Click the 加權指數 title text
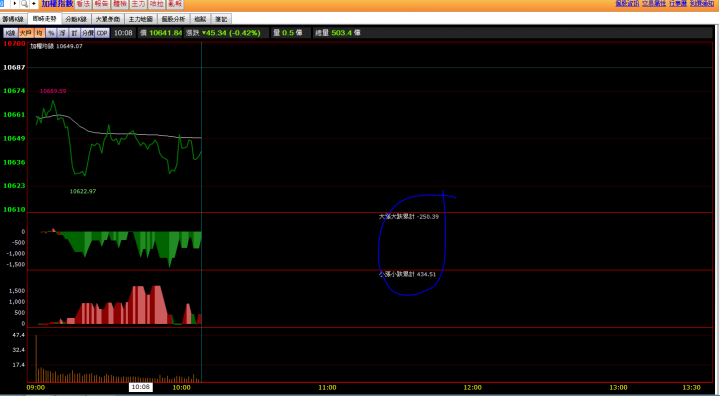This screenshot has width=720, height=396. coord(57,4)
